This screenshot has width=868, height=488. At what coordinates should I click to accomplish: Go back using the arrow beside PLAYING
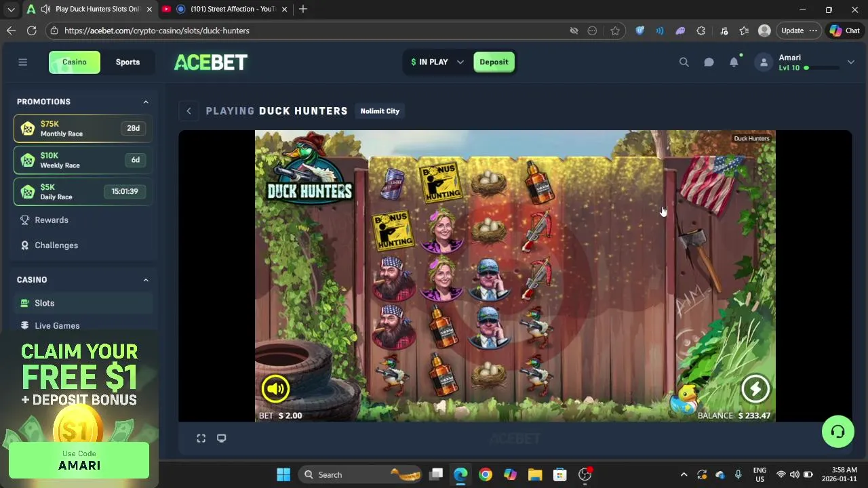(189, 111)
